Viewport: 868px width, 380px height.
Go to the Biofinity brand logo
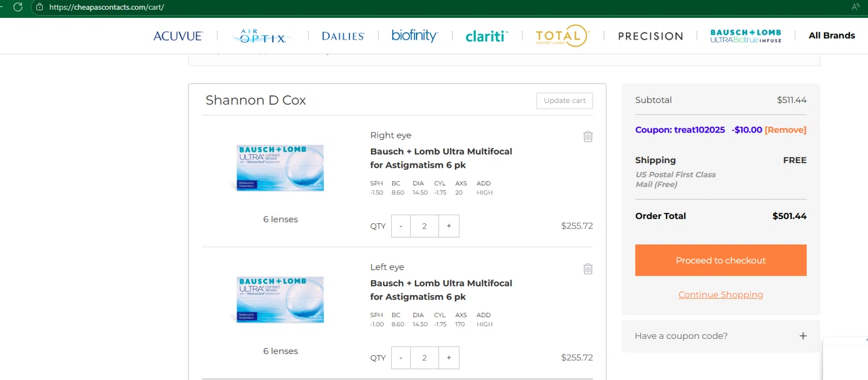click(414, 36)
